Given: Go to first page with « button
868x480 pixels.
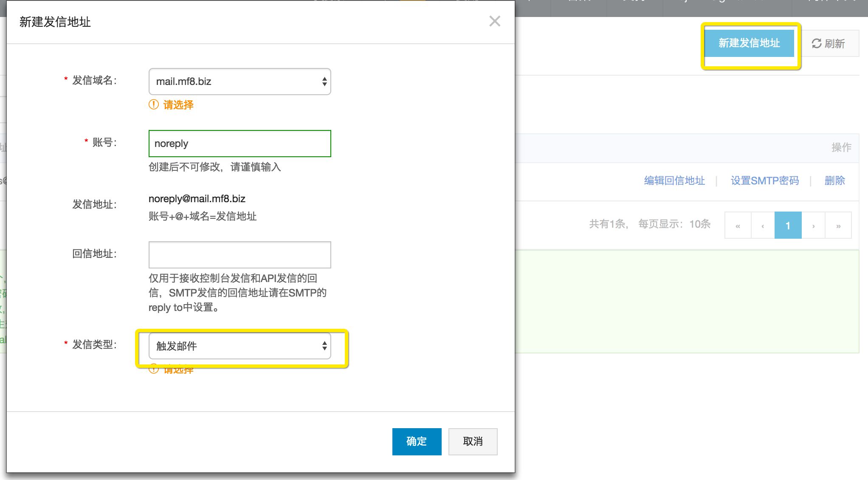Looking at the screenshot, I should pyautogui.click(x=738, y=225).
